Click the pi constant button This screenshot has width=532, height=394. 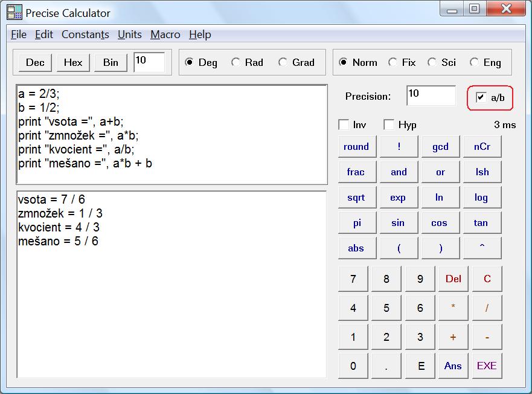pos(356,223)
